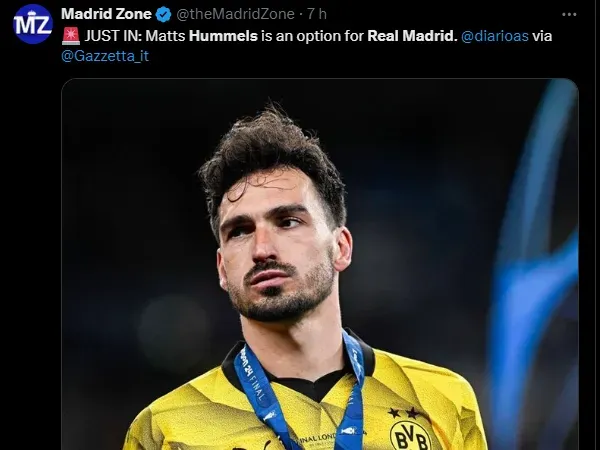Open the tweet via 7 h timestamp
This screenshot has width=600, height=450.
(x=317, y=14)
